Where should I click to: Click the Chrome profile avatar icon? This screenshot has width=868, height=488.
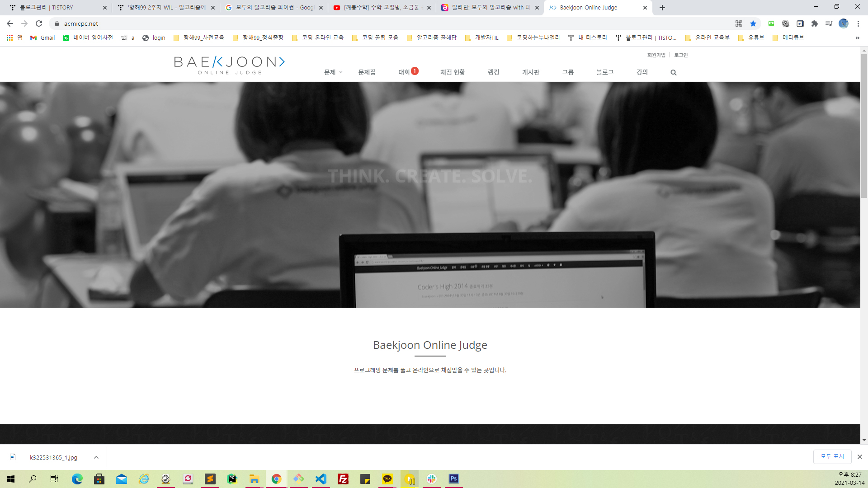(x=844, y=23)
